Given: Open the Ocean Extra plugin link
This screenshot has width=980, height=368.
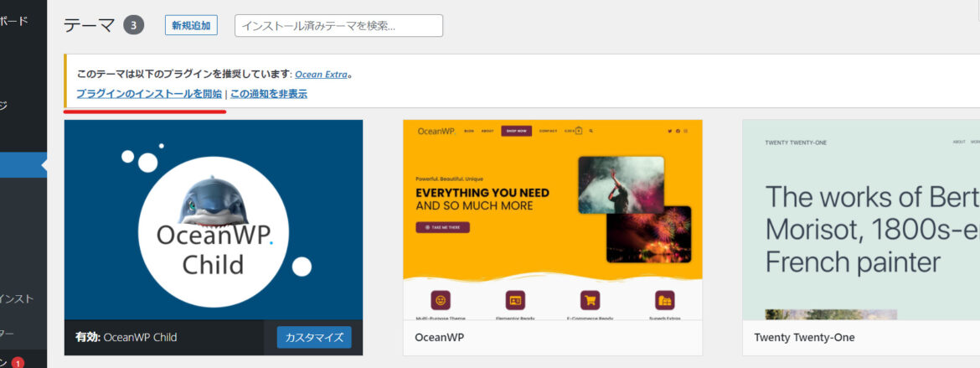Looking at the screenshot, I should click(322, 74).
